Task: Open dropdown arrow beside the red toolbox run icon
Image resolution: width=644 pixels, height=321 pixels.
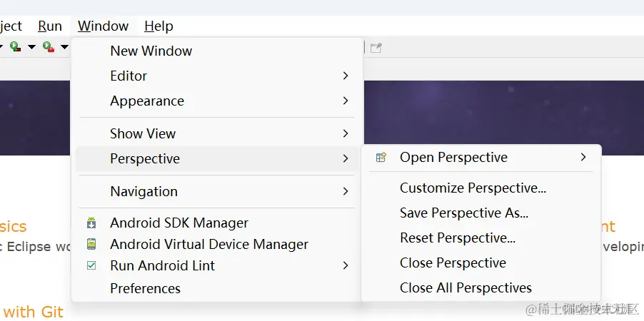Action: (x=64, y=48)
